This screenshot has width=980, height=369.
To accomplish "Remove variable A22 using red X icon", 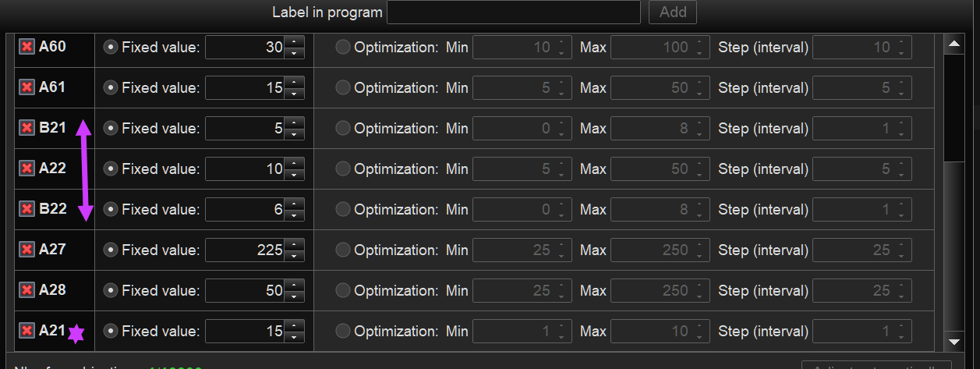I will pos(27,169).
